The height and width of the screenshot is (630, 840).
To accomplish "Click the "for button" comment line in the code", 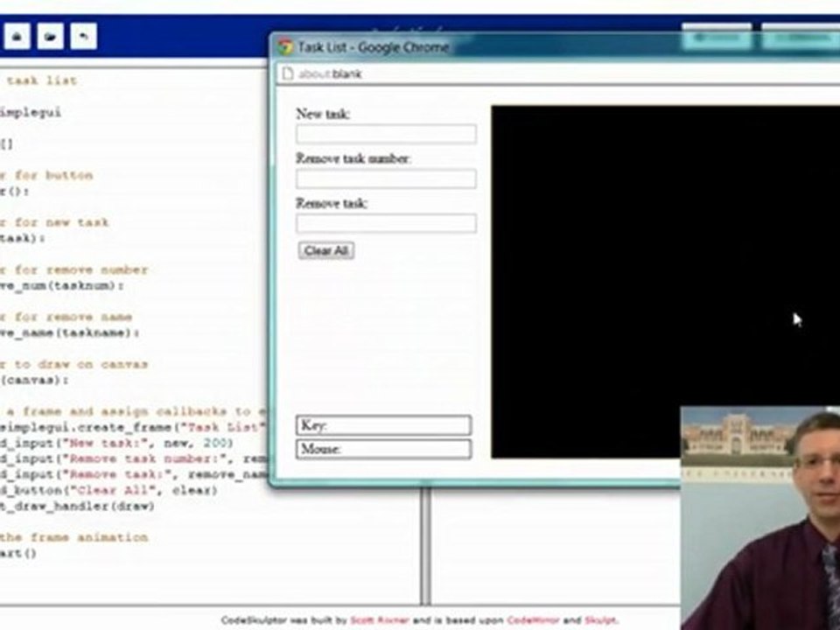I will pos(46,175).
